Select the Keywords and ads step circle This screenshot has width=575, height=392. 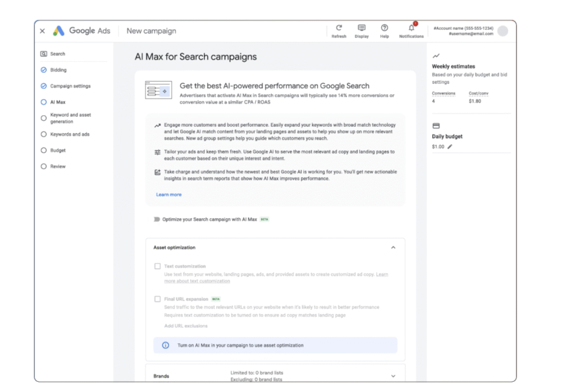(x=44, y=134)
